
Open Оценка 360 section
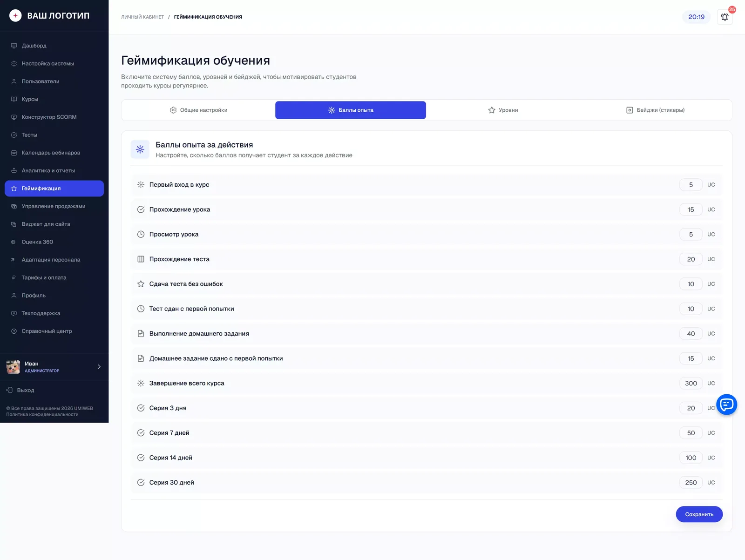click(x=54, y=242)
